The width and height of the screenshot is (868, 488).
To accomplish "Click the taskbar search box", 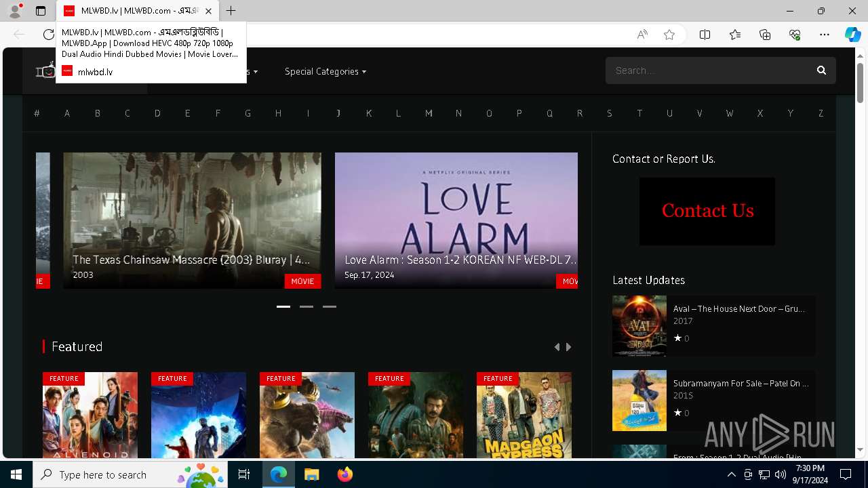I will click(131, 474).
